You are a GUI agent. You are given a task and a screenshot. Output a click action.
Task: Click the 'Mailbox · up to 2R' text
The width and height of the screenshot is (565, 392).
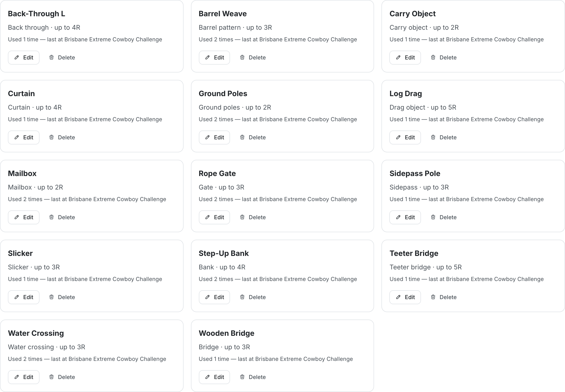(36, 187)
